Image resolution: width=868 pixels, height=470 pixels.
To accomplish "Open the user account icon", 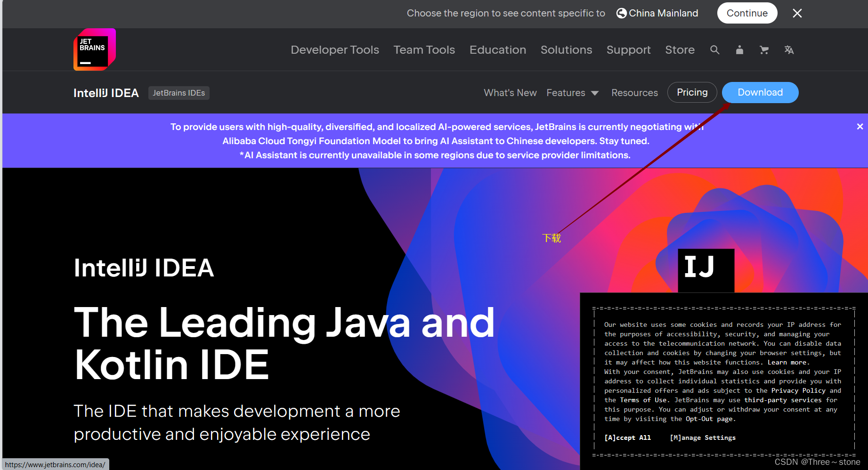I will (x=739, y=49).
